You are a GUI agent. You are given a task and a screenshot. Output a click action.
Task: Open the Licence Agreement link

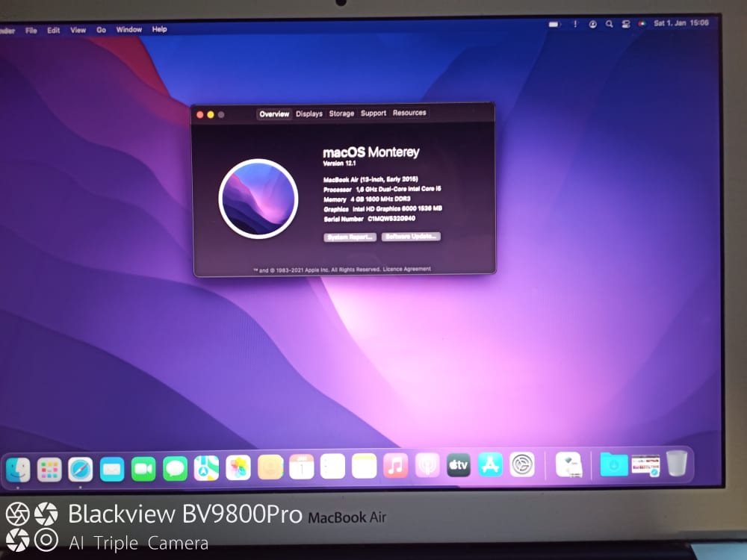[x=407, y=269]
